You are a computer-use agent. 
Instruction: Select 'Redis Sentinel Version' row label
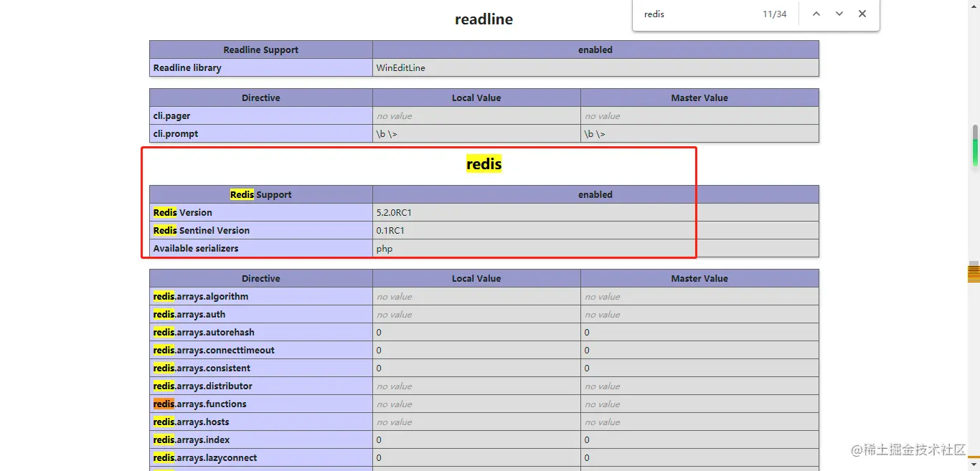point(261,231)
